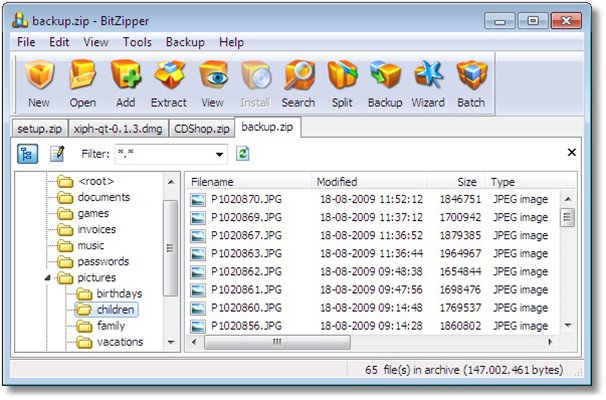Collapse the pictures folder in tree

pyautogui.click(x=48, y=277)
